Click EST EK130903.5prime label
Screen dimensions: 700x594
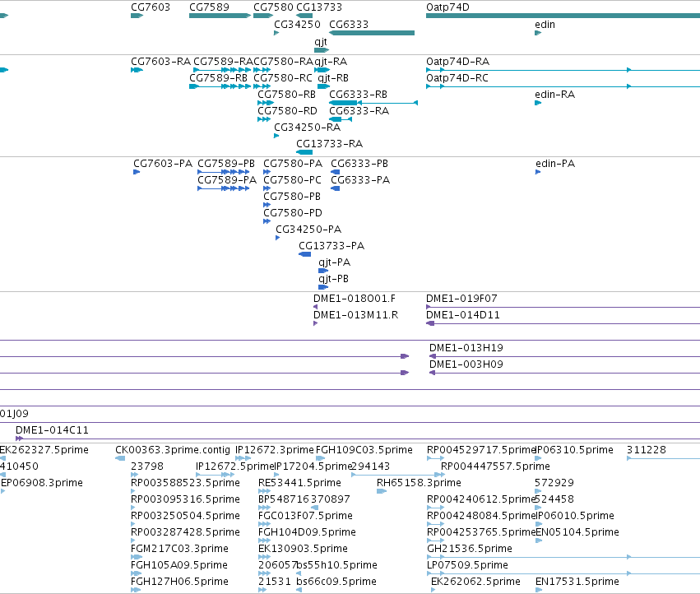pos(303,549)
